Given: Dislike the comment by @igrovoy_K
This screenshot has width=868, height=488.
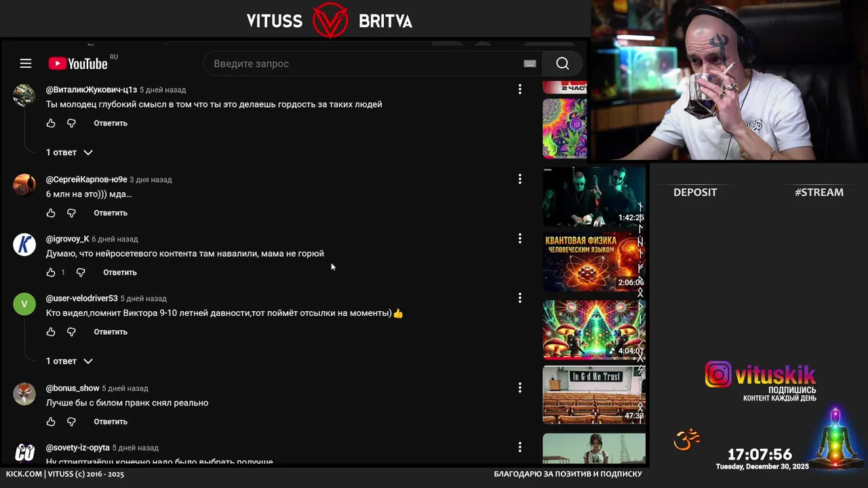Looking at the screenshot, I should click(x=81, y=272).
